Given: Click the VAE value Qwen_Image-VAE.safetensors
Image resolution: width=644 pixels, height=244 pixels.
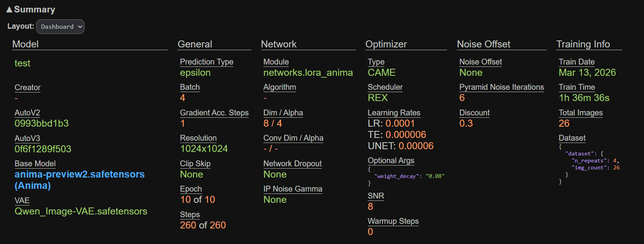Looking at the screenshot, I should (81, 211).
